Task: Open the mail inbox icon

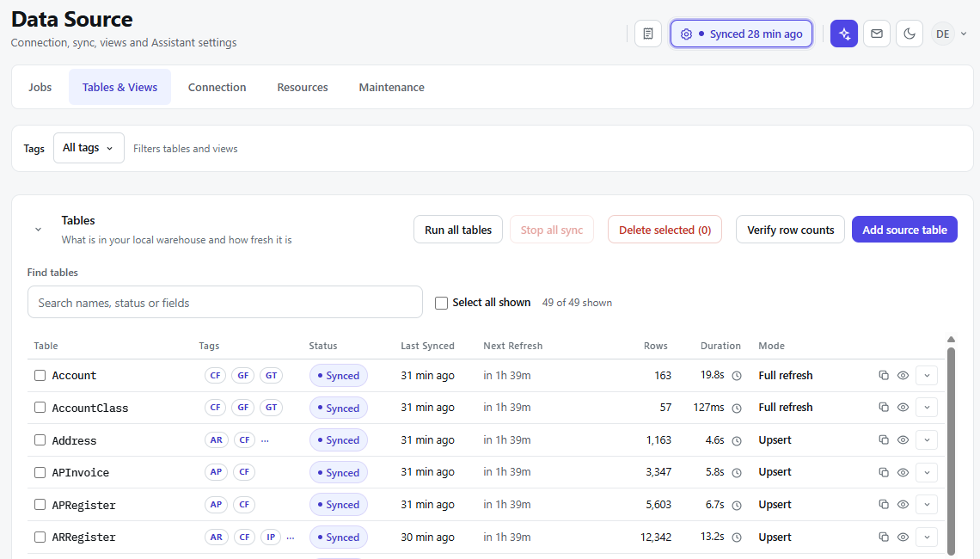Action: (877, 34)
